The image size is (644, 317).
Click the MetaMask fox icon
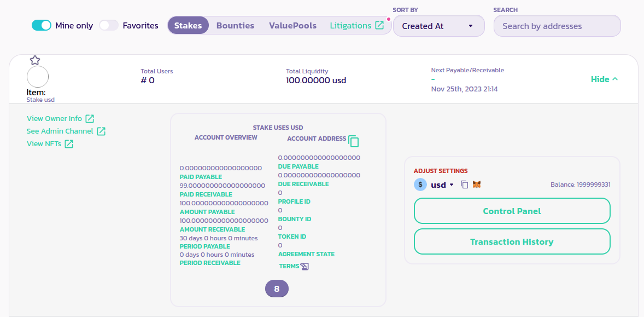coord(477,185)
